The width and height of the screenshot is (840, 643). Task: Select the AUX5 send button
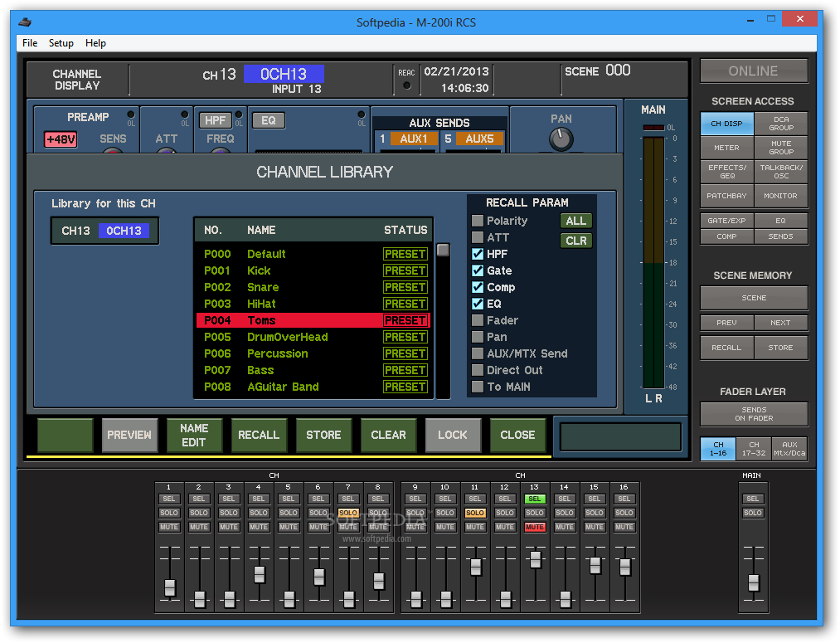pyautogui.click(x=479, y=139)
